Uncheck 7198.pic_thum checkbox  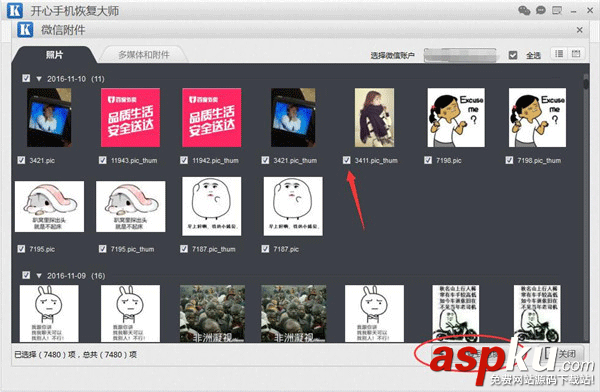(x=509, y=160)
